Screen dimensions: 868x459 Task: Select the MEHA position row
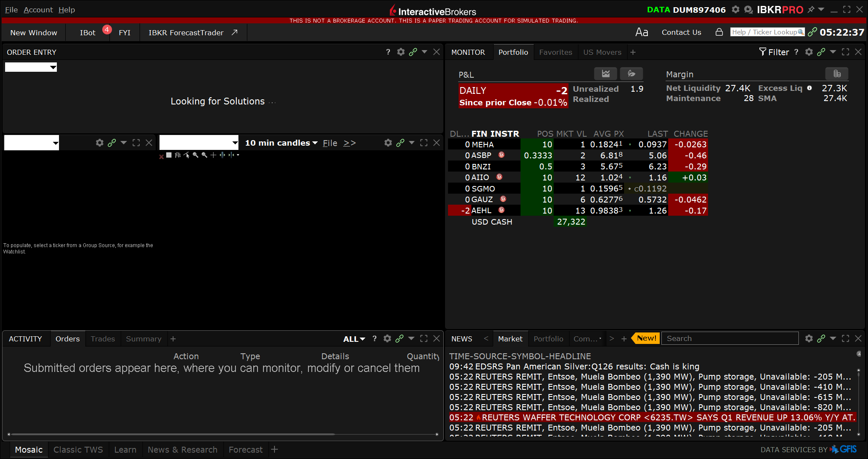pos(578,144)
